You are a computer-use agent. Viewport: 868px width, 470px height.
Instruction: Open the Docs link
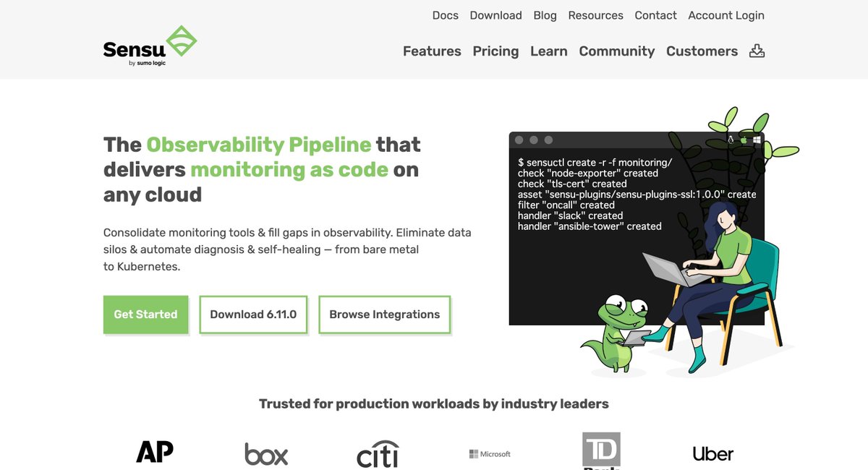[x=446, y=15]
